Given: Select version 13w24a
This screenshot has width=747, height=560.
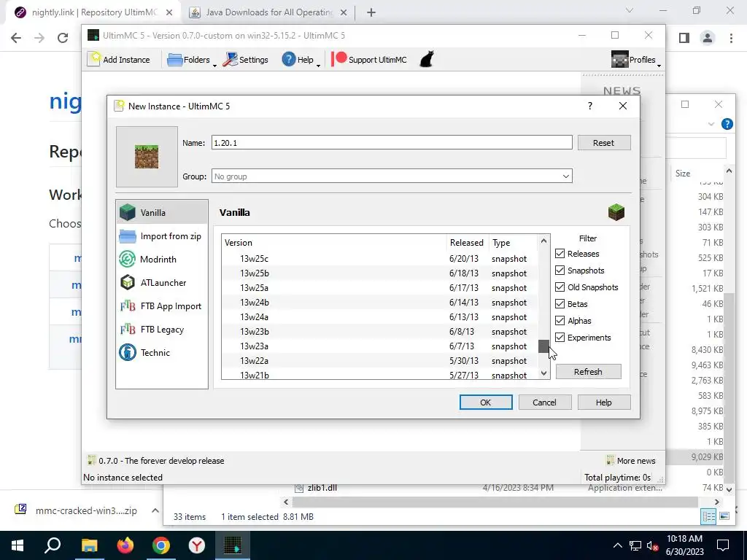Looking at the screenshot, I should (x=379, y=317).
